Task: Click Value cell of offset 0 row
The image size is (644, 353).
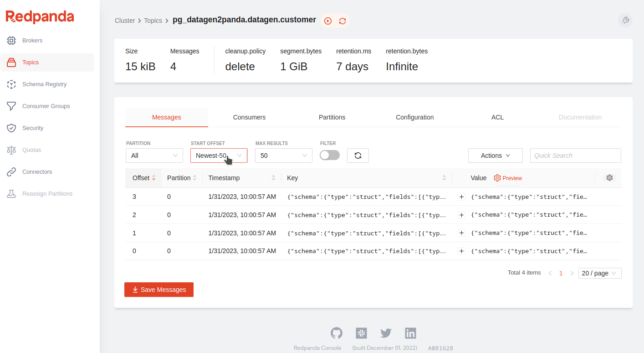Action: coord(529,251)
